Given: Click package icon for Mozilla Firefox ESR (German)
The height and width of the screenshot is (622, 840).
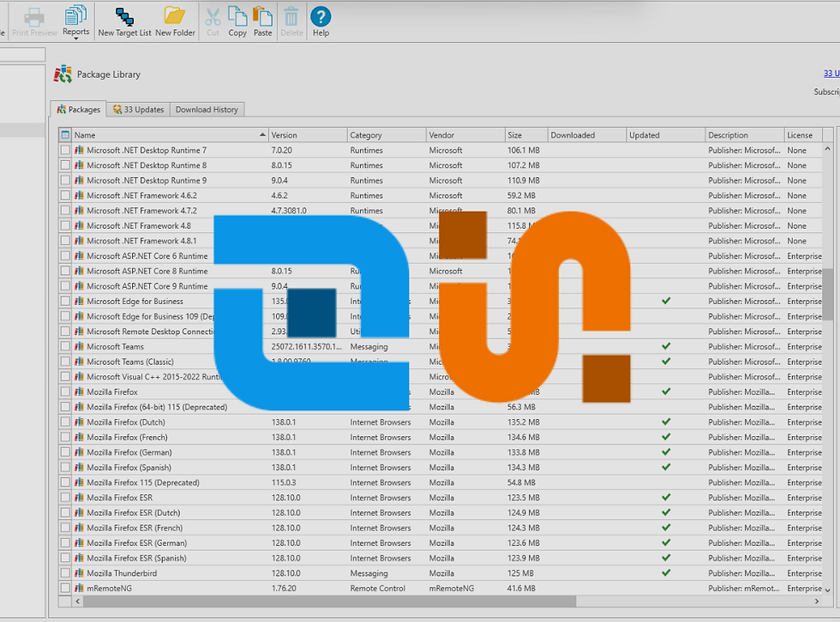Looking at the screenshot, I should (x=79, y=543).
